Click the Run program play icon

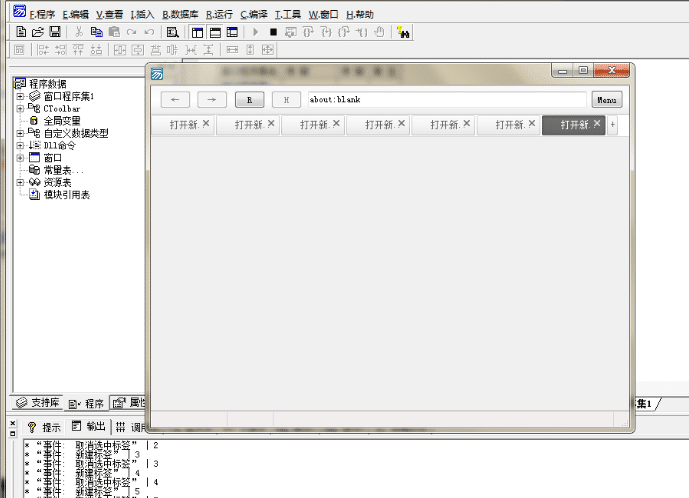point(255,32)
